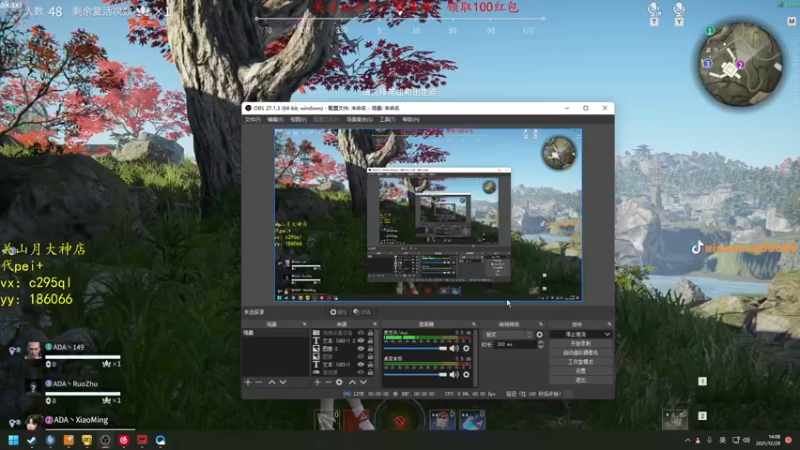The width and height of the screenshot is (800, 450).
Task: Adjust 时长 duration stepper arrows
Action: click(540, 345)
